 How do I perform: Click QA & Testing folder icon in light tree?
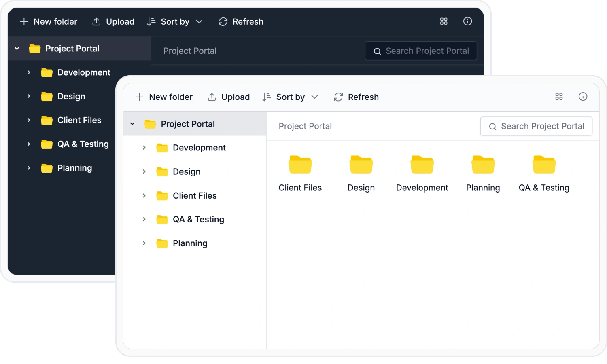point(162,219)
